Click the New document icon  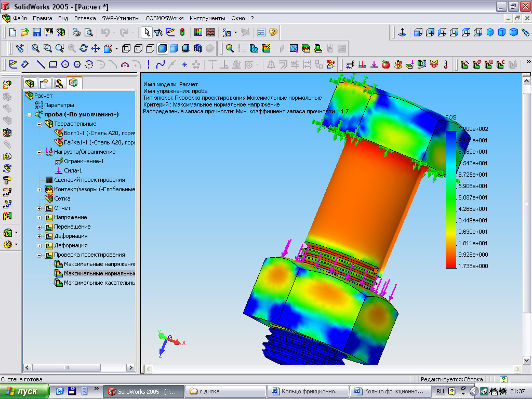(x=12, y=32)
